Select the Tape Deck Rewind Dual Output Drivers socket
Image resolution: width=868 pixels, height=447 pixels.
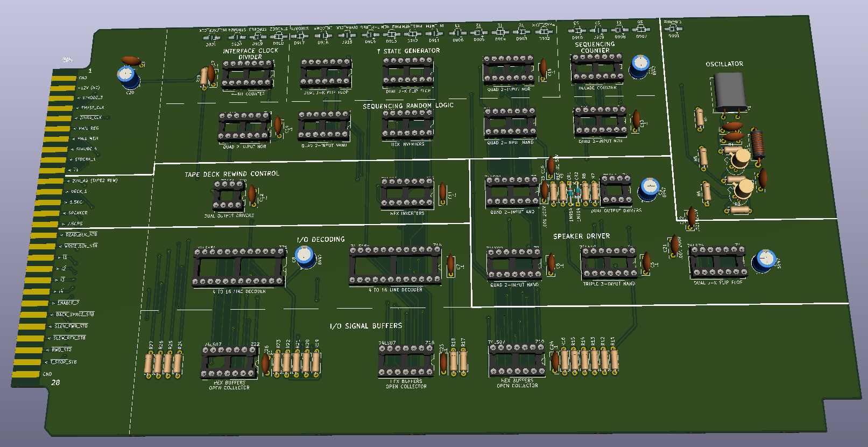[x=230, y=195]
